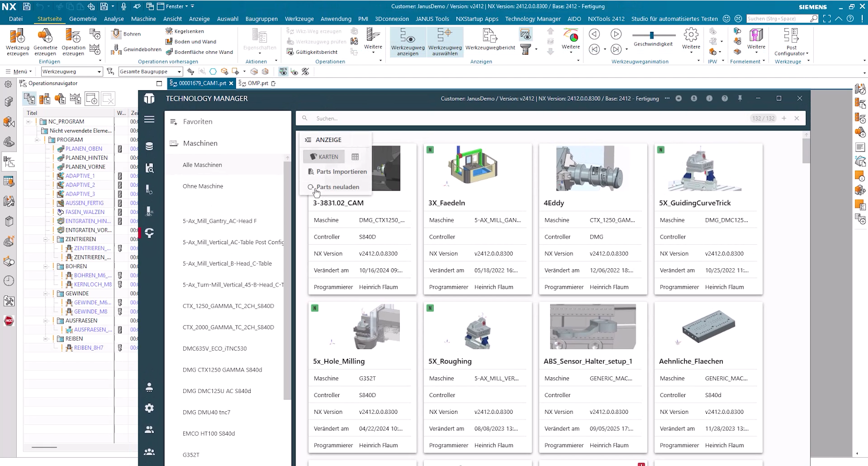Open the database icon in Technology Manager sidebar
The width and height of the screenshot is (868, 466).
(149, 146)
